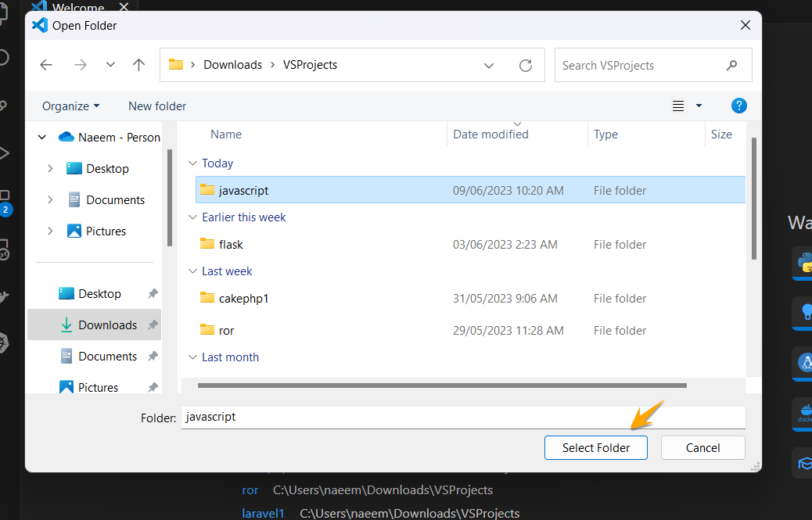Select Downloads in the address breadcrumb

click(x=232, y=65)
